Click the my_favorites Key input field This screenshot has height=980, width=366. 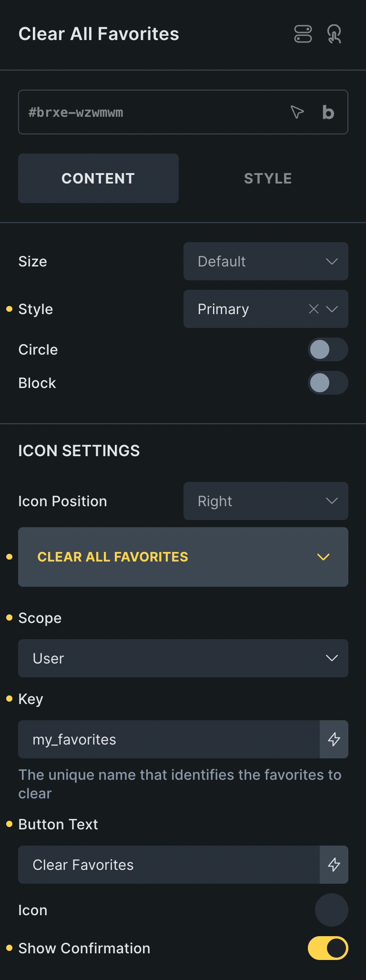point(167,739)
